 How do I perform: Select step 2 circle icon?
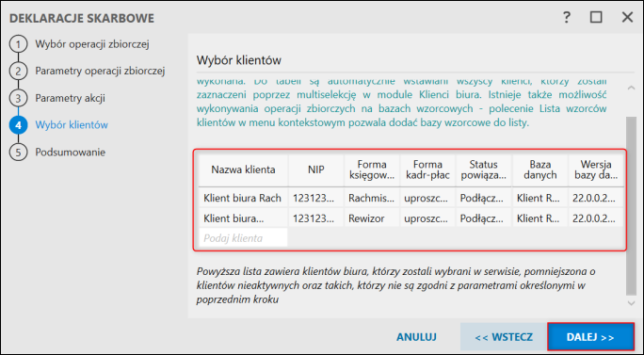(18, 71)
